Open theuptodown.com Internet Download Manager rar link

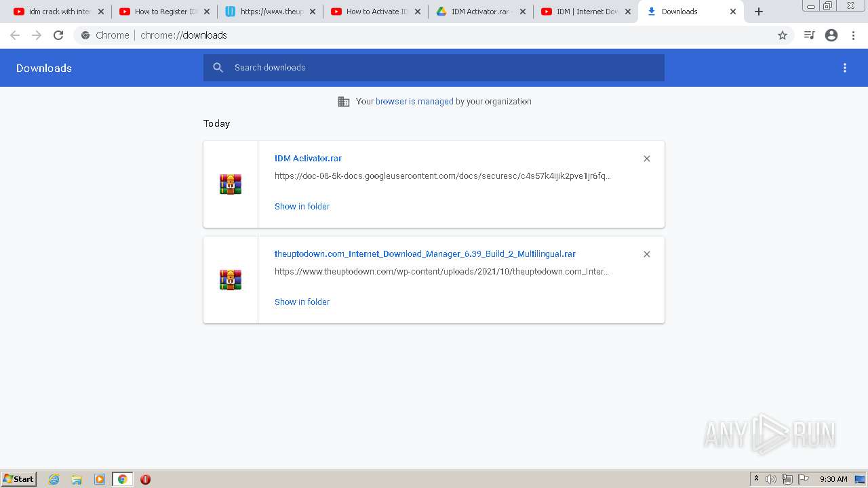pos(425,254)
